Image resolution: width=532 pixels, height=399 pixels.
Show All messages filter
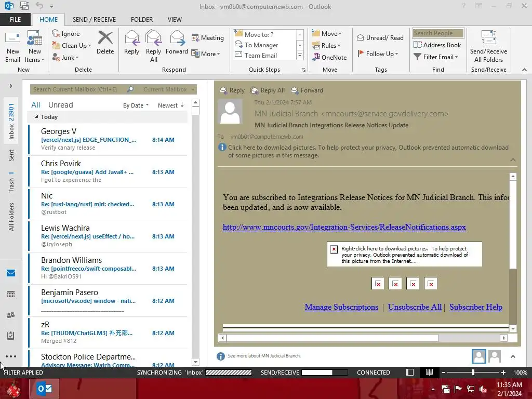[36, 105]
